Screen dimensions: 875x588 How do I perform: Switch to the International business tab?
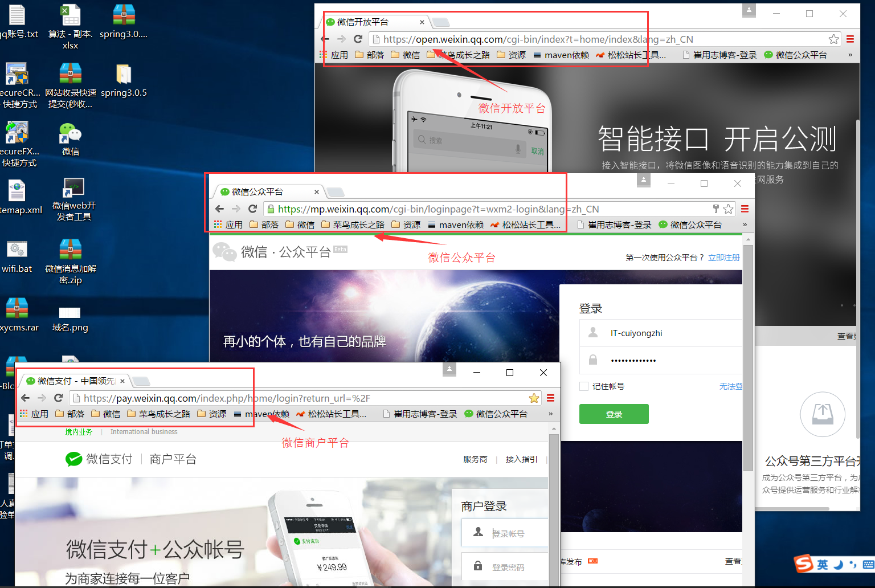pos(144,432)
